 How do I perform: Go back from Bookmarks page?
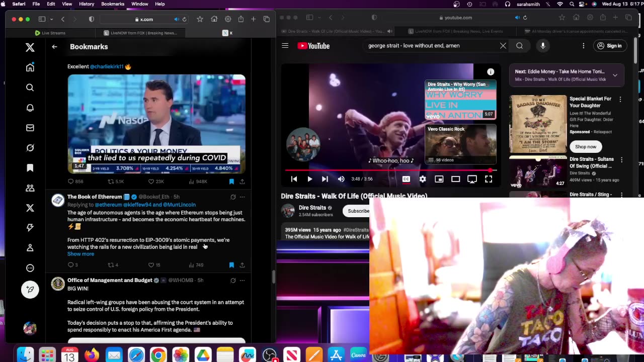[54, 47]
